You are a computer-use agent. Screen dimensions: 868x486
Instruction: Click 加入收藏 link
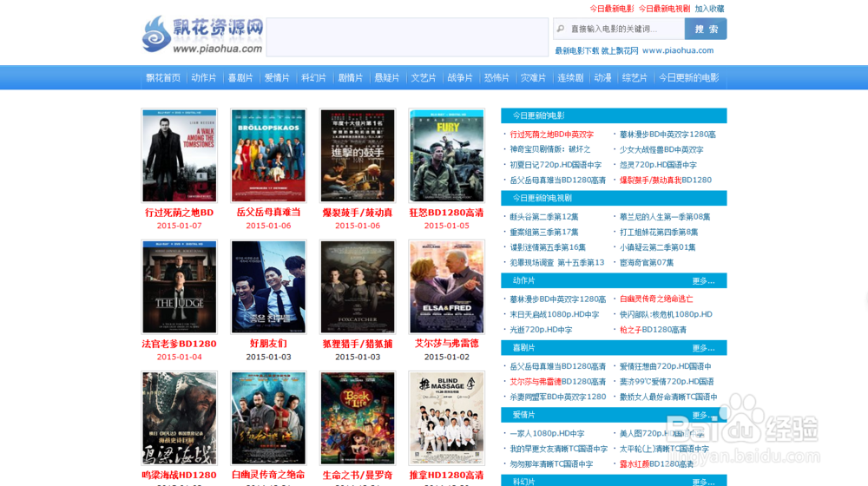pos(710,9)
